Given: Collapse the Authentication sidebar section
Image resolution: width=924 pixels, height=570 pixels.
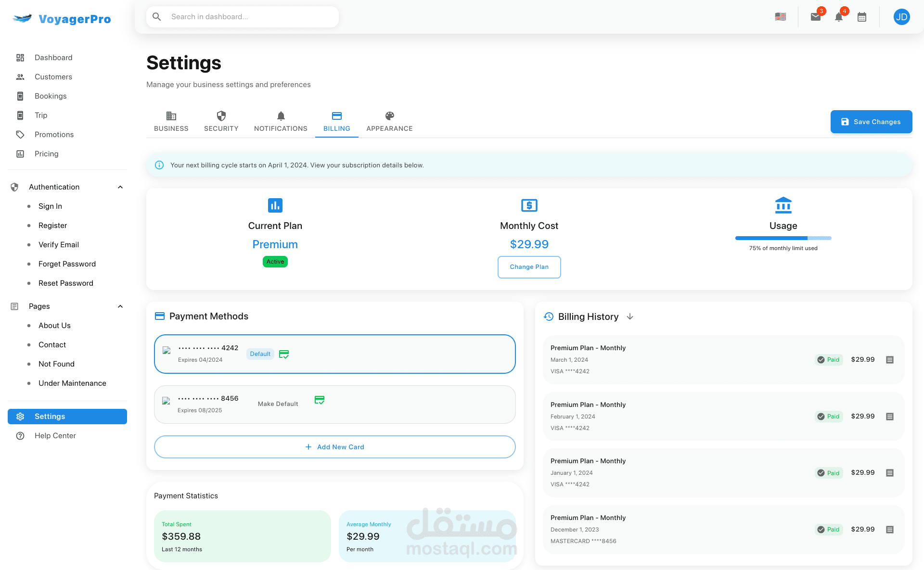Looking at the screenshot, I should 120,187.
